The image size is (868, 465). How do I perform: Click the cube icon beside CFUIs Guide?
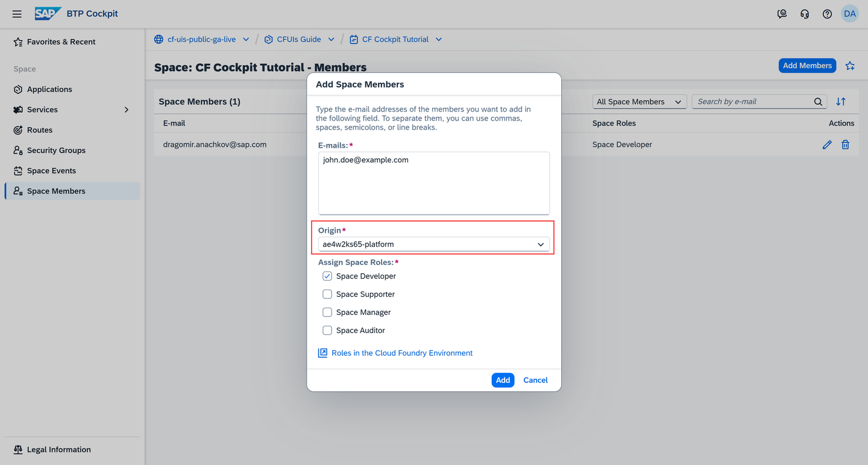(269, 39)
